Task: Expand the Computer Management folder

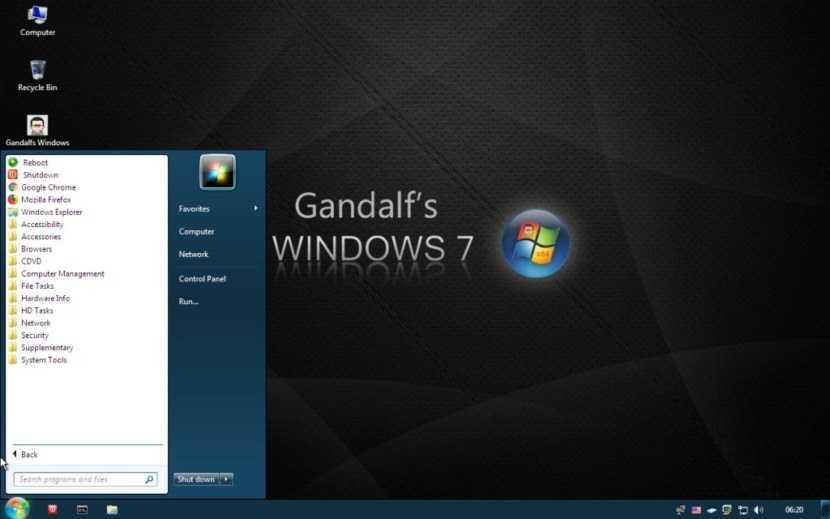Action: pos(62,274)
